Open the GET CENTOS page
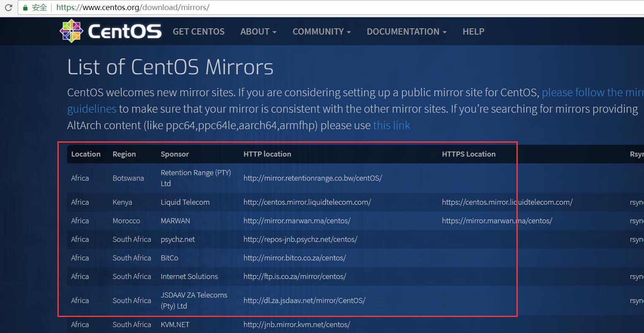Viewport: 644px width, 333px height. coord(198,32)
